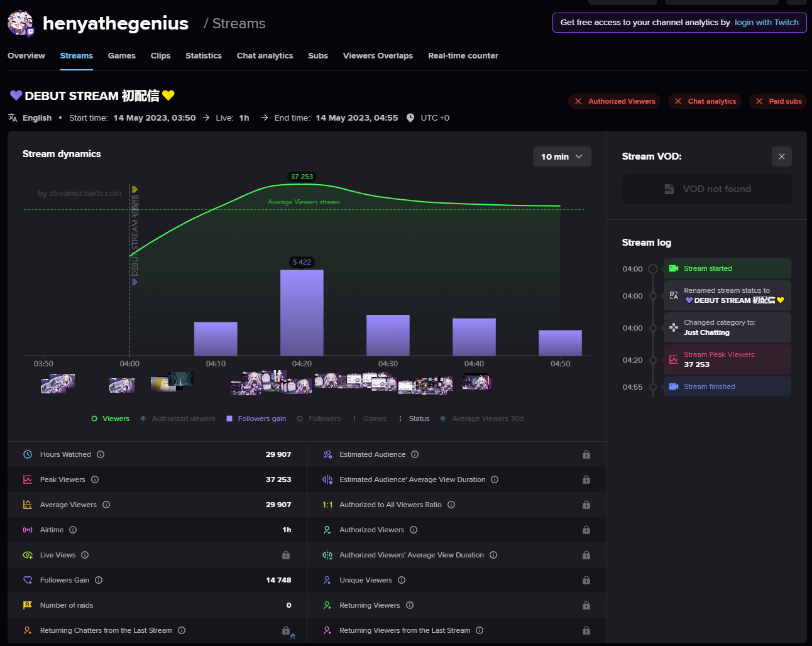
Task: Select Stream Peak Viewers log entry
Action: click(727, 359)
